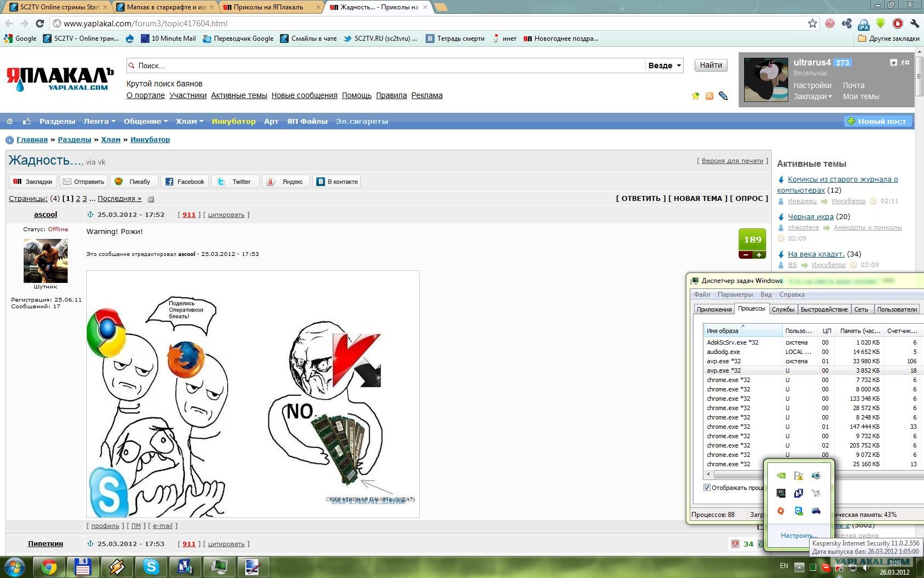Click the blue pencil icon below search
Viewport: 924px width, 578px height.
coord(723,96)
